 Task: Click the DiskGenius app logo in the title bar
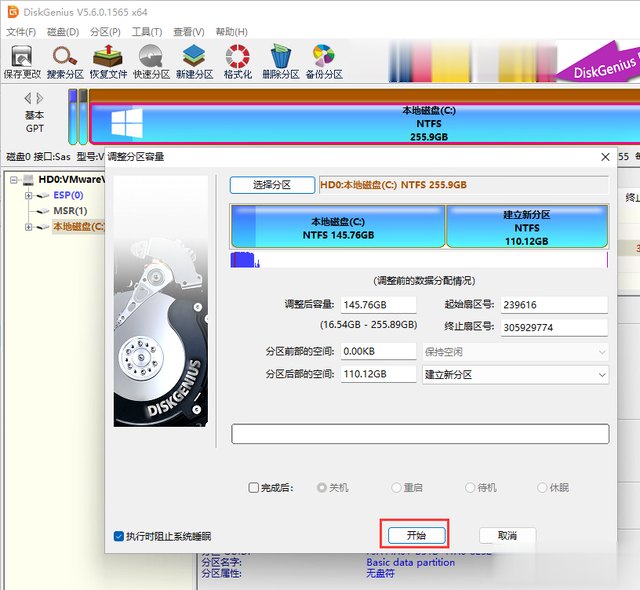(13, 12)
